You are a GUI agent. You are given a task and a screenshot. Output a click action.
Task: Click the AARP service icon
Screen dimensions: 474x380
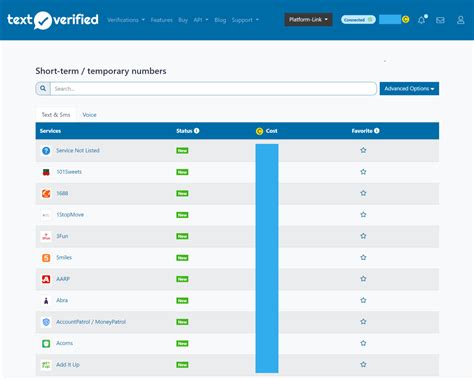point(46,279)
